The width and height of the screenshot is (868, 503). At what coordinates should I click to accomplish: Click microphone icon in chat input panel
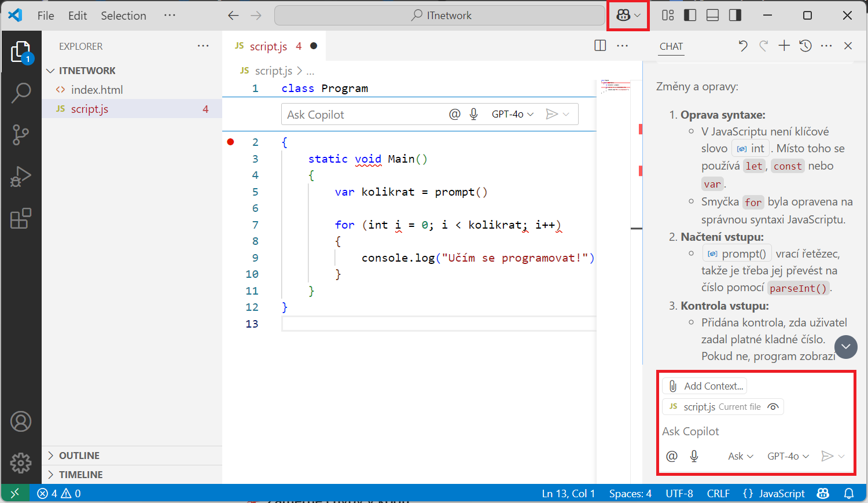[694, 456]
